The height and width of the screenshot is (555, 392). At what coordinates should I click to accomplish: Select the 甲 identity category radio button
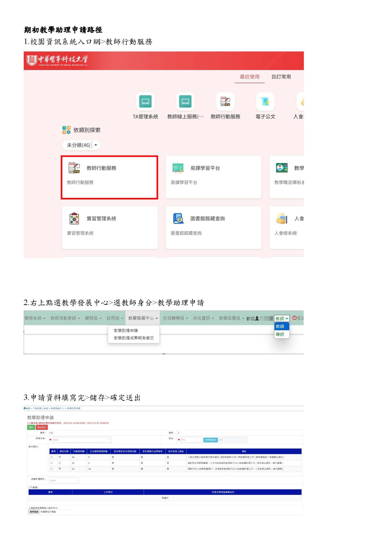(x=52, y=457)
